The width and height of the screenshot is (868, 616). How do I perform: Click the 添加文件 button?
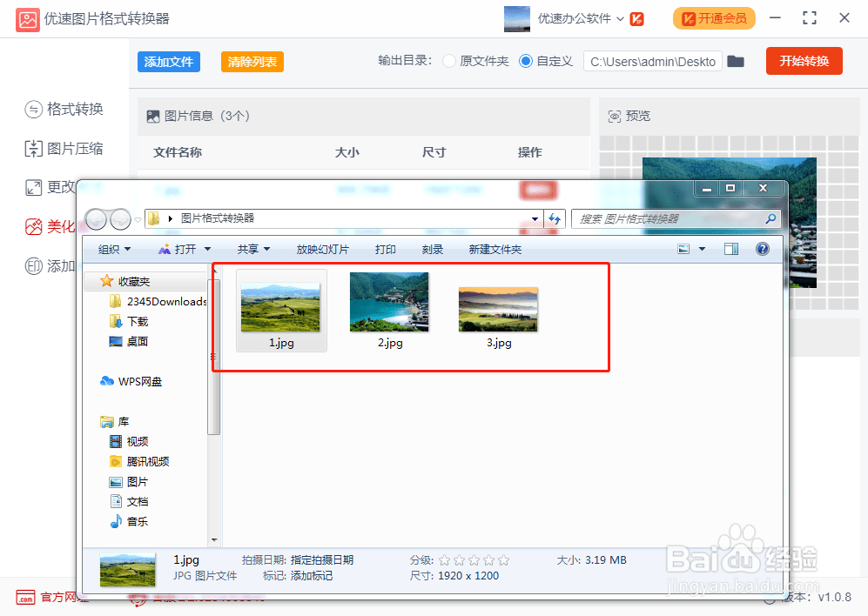pyautogui.click(x=169, y=62)
